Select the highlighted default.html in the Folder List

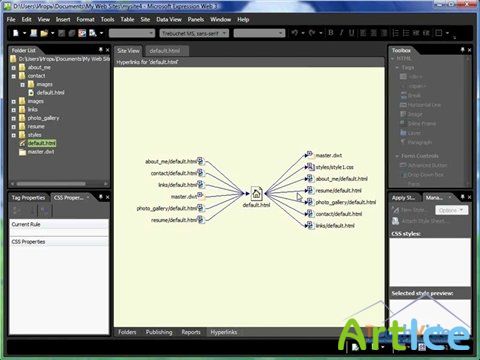point(42,143)
